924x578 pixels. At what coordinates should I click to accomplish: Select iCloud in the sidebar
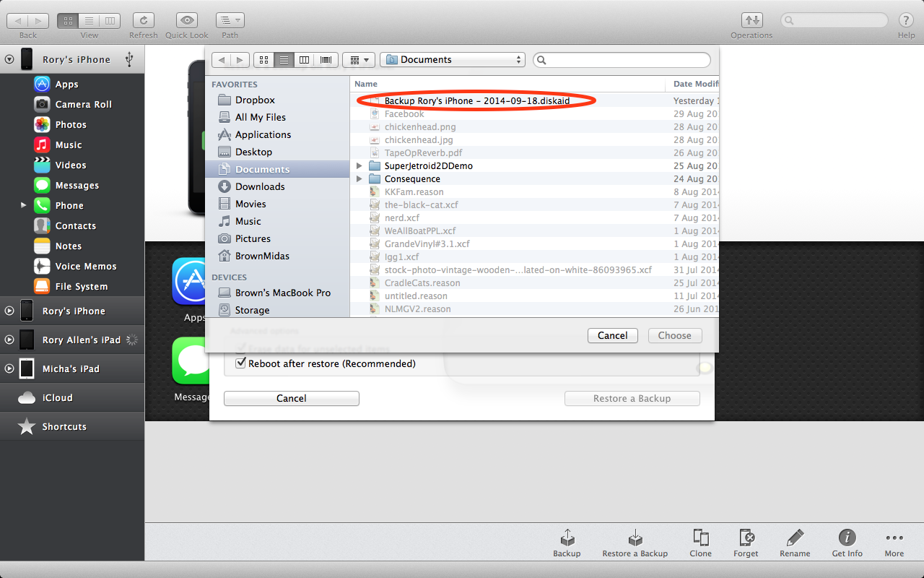tap(57, 397)
